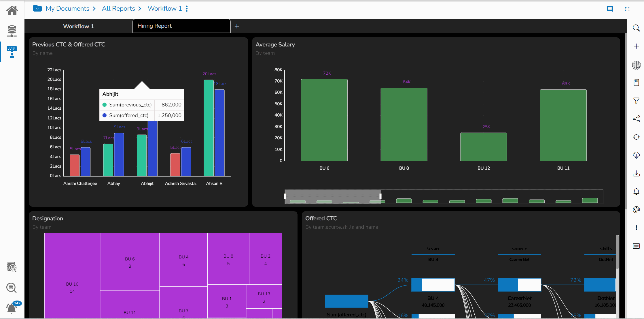Open the color palette theme icon
The image size is (644, 319).
pos(636,210)
